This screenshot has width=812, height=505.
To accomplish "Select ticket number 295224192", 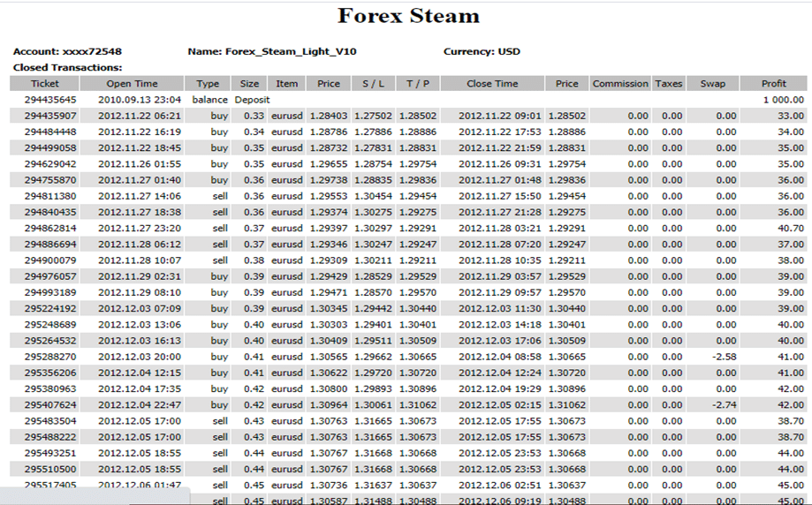I will (50, 308).
